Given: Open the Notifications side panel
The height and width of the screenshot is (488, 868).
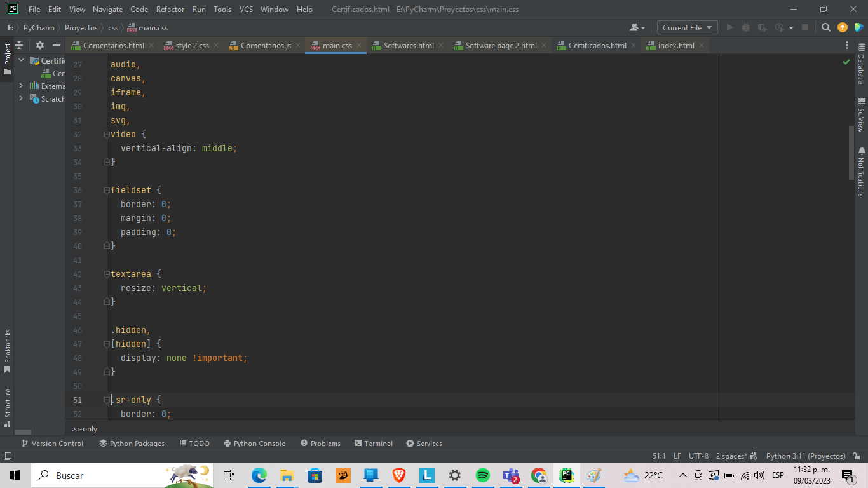Looking at the screenshot, I should point(861,172).
